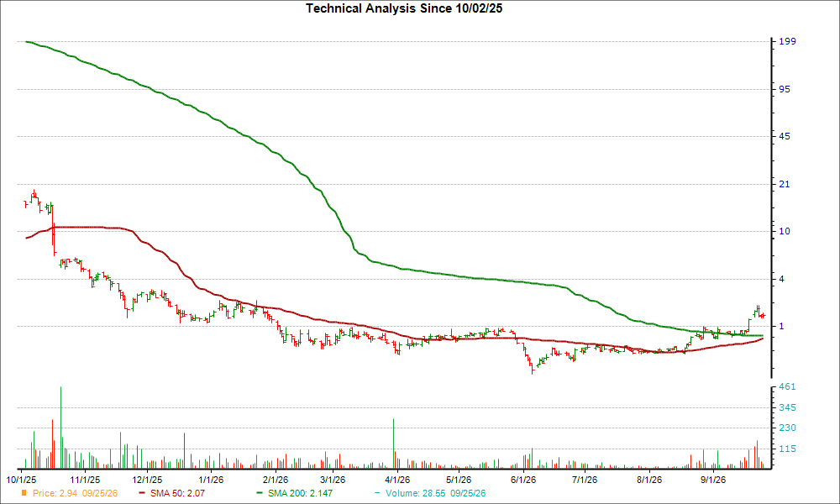Click the 230 volume axis value
The height and width of the screenshot is (504, 840).
(x=787, y=428)
